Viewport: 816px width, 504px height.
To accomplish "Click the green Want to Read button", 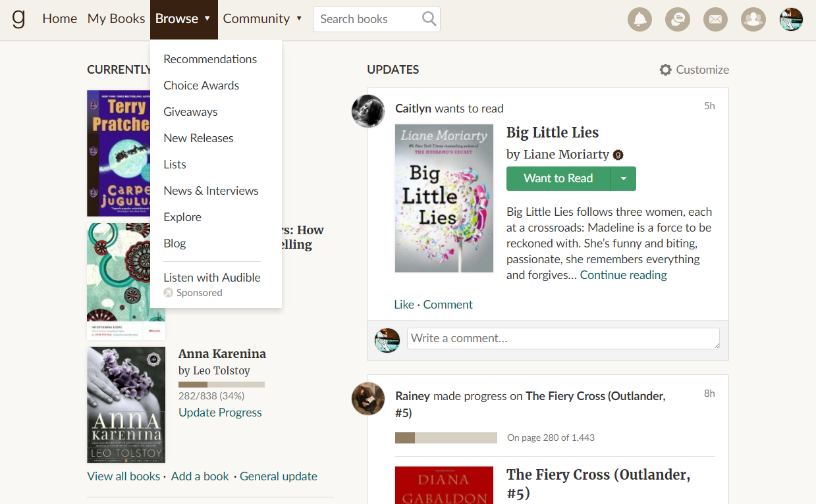I will point(558,178).
